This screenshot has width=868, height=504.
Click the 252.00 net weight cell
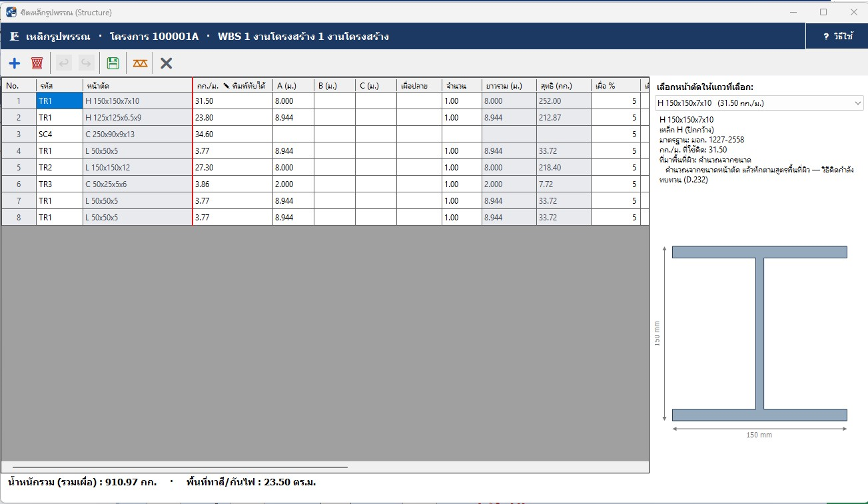pyautogui.click(x=564, y=101)
